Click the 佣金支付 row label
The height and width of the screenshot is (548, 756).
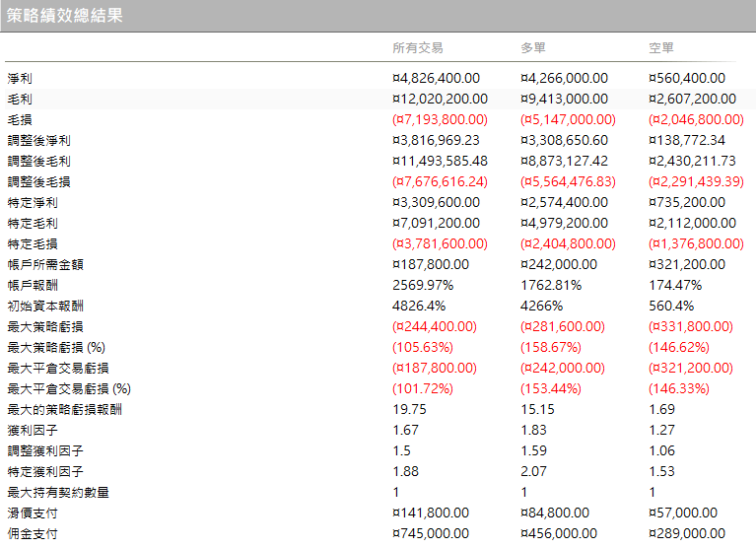pos(33,533)
